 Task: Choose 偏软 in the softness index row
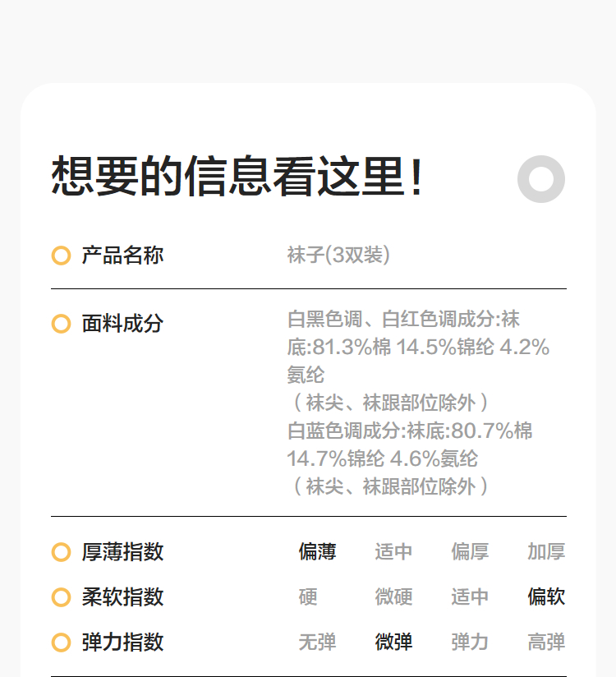pyautogui.click(x=546, y=597)
